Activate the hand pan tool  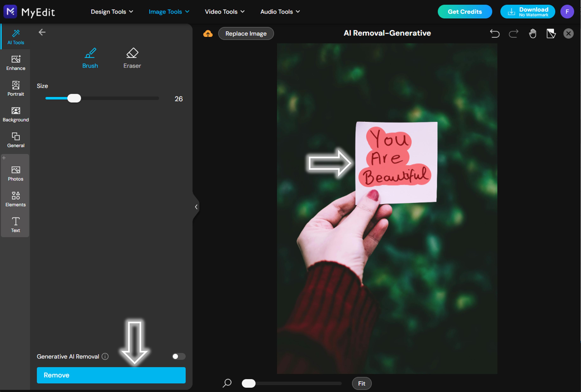[533, 33]
